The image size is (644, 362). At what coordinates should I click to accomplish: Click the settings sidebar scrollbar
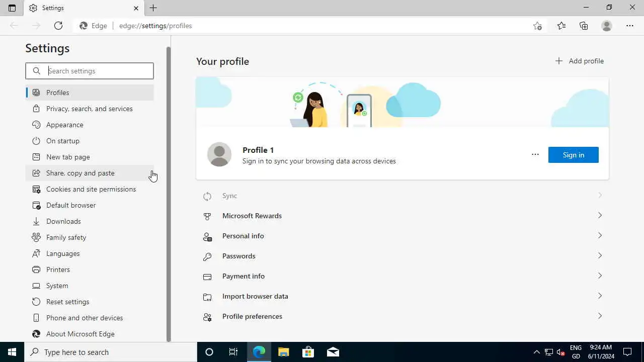tap(169, 194)
